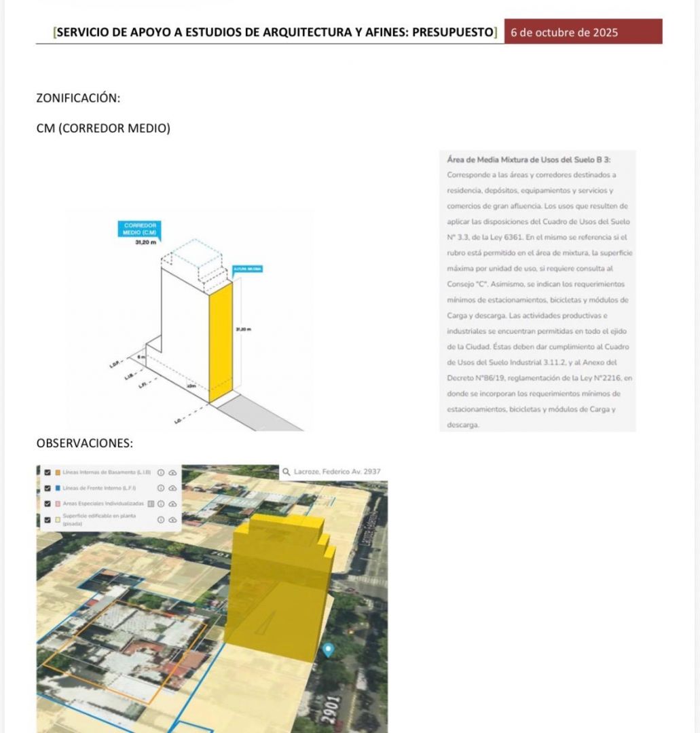Click the download cloud icon for Líneas Internas de Basamento

pos(172,472)
